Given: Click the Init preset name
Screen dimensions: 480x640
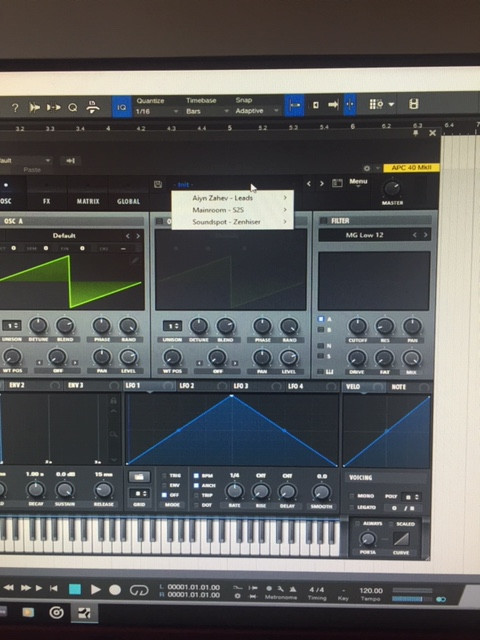Looking at the screenshot, I should coord(183,185).
